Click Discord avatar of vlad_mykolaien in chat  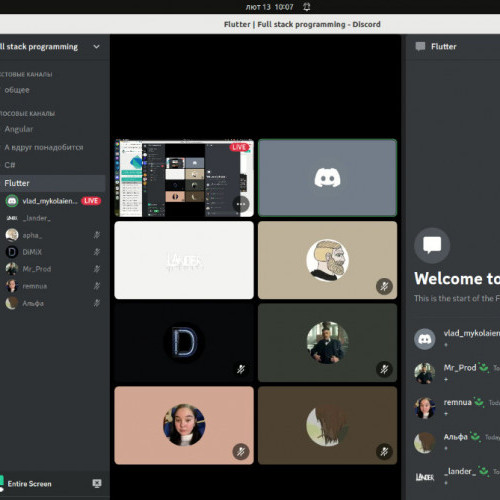coord(424,339)
